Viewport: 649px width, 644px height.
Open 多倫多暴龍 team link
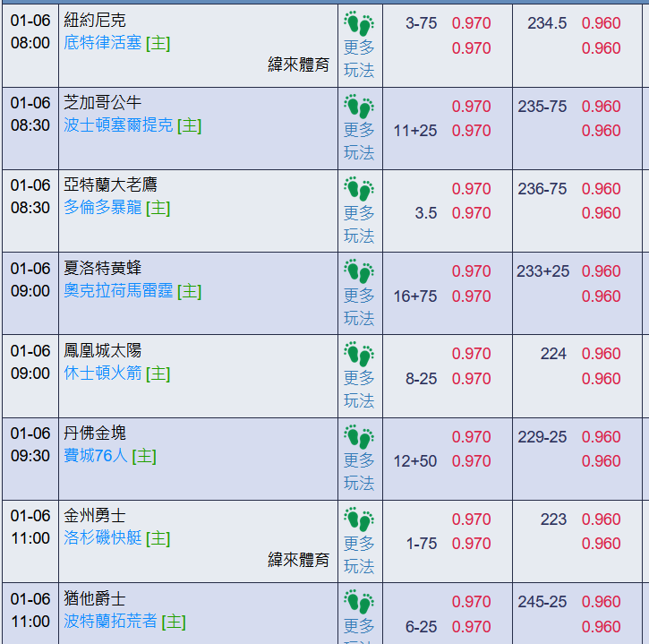[x=103, y=208]
